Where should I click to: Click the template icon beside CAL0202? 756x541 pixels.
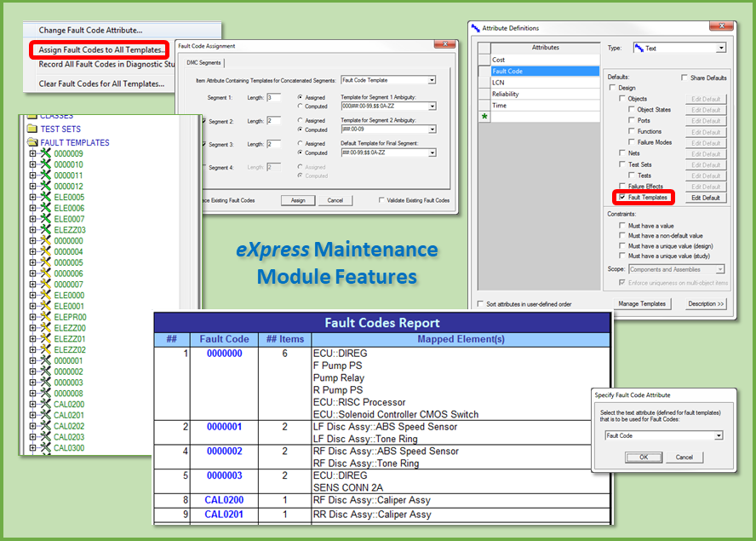[46, 426]
